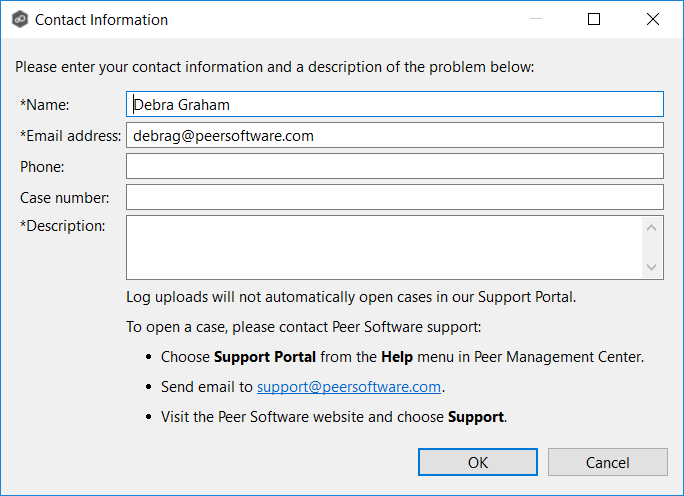Screen dimensions: 684x496
Task: Confirm the form with the OK button
Action: [478, 462]
